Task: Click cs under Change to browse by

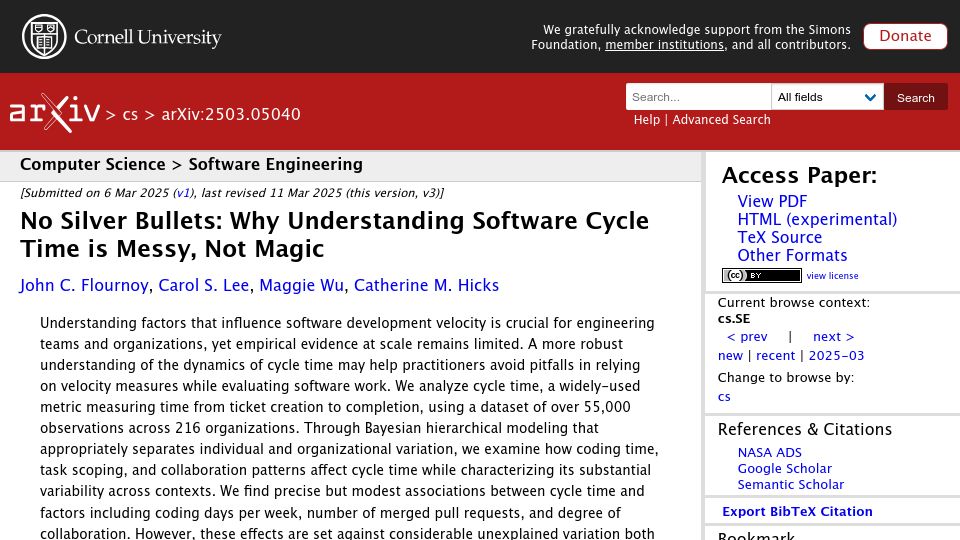Action: click(x=724, y=397)
